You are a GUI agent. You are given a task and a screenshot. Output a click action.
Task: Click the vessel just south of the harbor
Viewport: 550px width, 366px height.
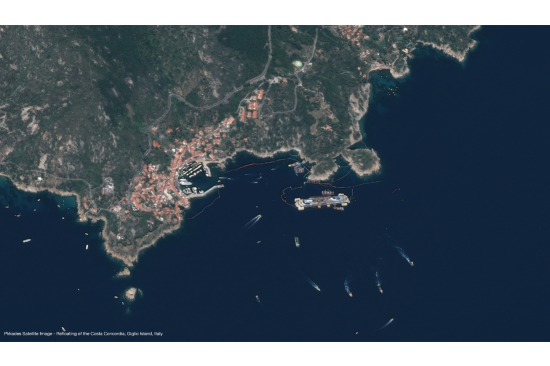pos(254,221)
